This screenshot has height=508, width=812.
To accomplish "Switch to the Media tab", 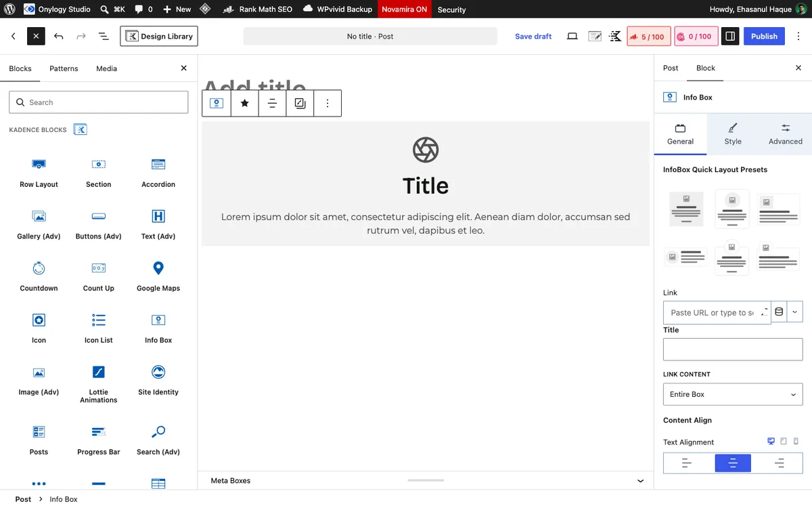I will [x=106, y=68].
